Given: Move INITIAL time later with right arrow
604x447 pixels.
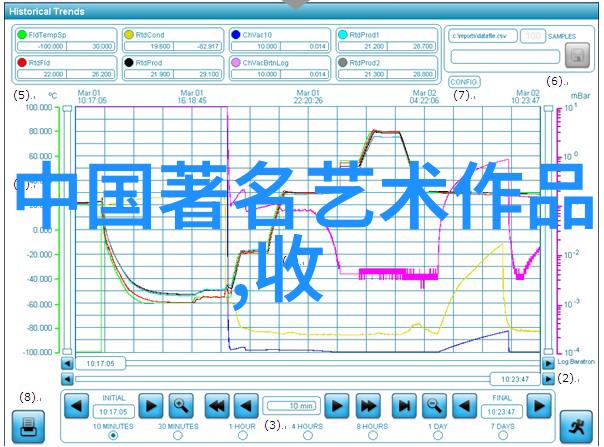Looking at the screenshot, I should point(151,406).
